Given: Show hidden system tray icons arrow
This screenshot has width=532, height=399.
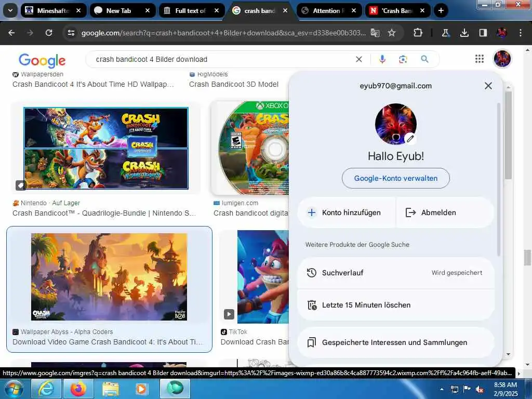Looking at the screenshot, I should pyautogui.click(x=442, y=389).
